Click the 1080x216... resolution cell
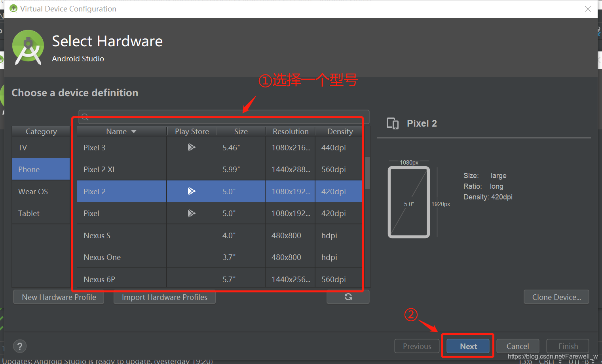This screenshot has height=364, width=602. (x=290, y=148)
